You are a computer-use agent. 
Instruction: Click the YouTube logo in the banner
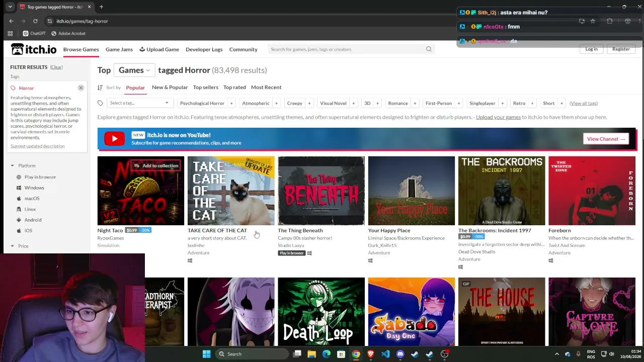pos(114,139)
